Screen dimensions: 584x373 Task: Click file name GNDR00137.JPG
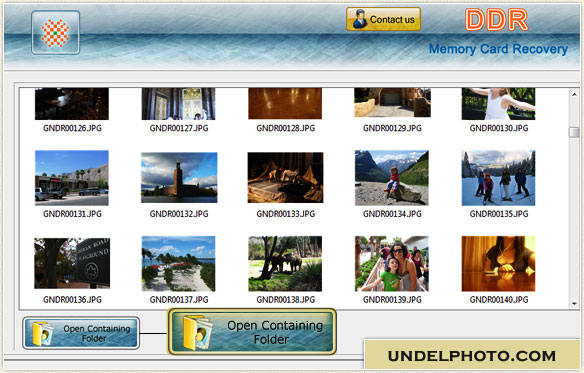(x=179, y=300)
